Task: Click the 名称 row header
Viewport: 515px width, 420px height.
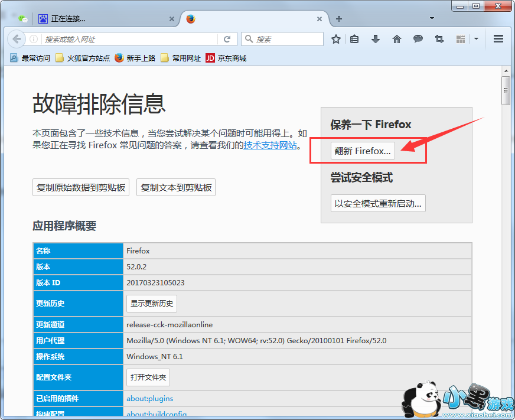Action: point(78,250)
